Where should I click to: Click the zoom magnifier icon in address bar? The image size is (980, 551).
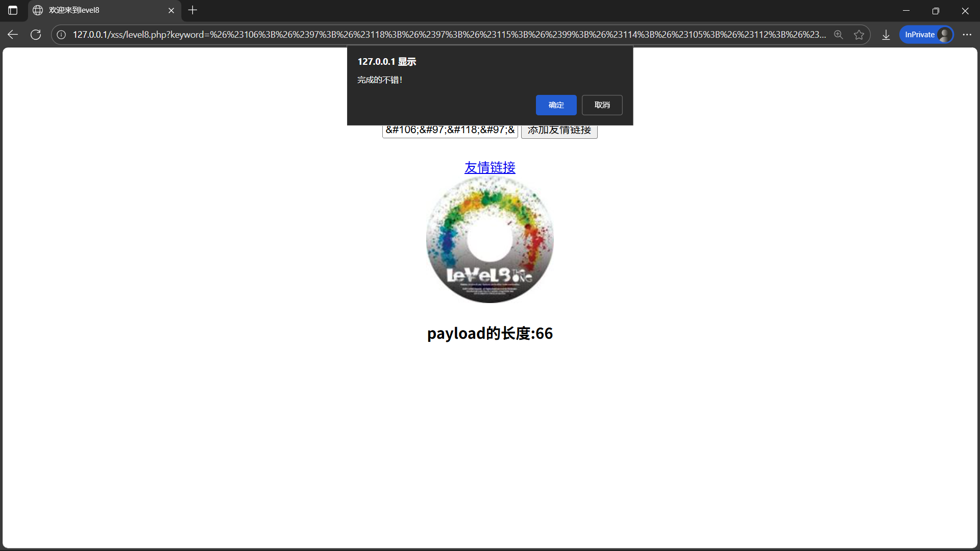(x=838, y=35)
